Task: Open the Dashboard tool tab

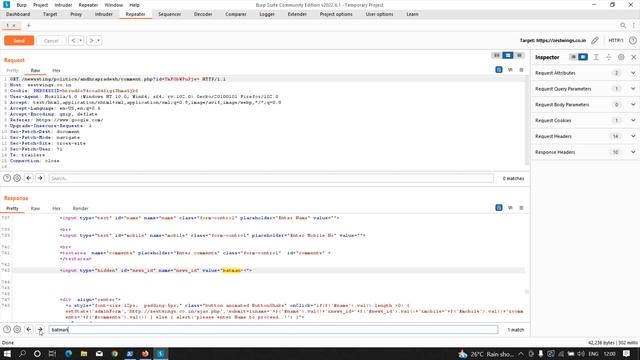Action: click(x=18, y=14)
